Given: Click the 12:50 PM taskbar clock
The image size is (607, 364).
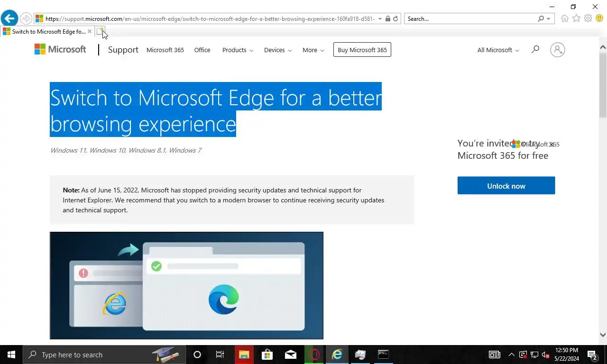Looking at the screenshot, I should tap(566, 350).
